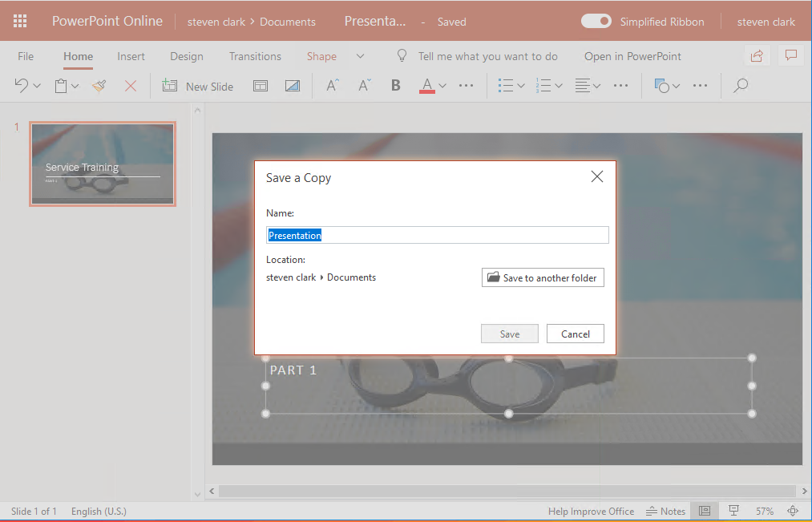Start slideshow from status bar icon
812x522 pixels.
[733, 511]
